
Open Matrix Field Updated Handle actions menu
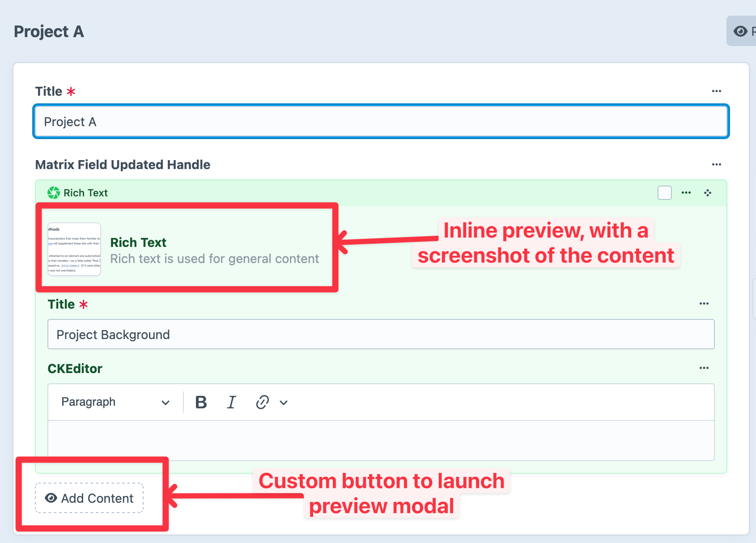(717, 165)
